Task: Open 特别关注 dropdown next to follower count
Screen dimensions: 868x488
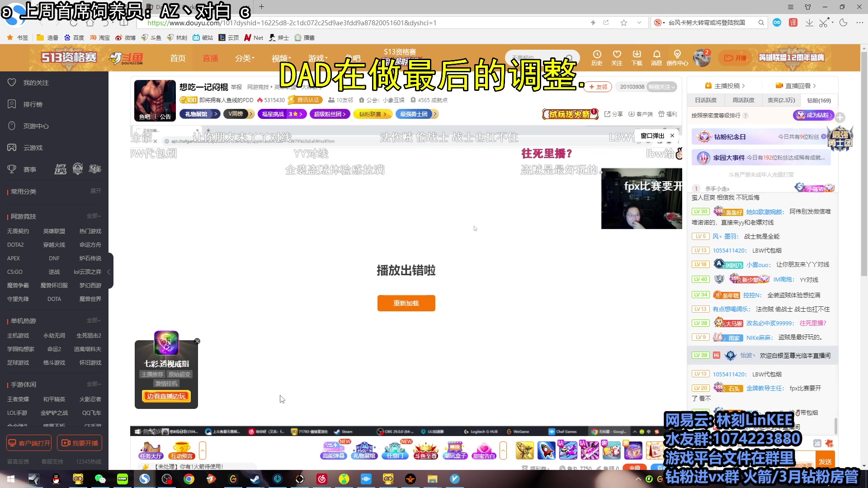Action: tap(661, 87)
